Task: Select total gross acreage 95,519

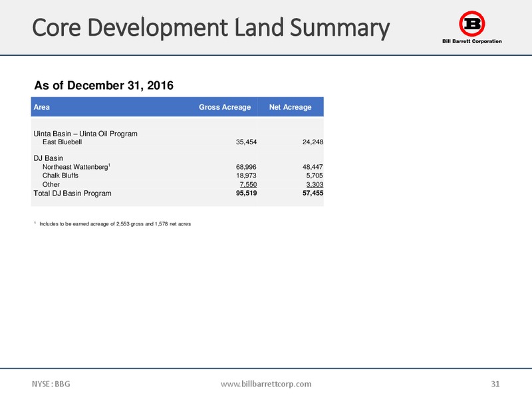Action: 246,193
